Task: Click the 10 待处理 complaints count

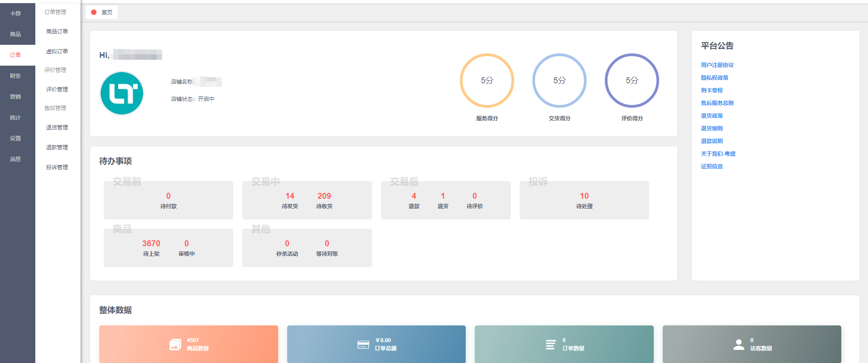Action: [x=584, y=196]
